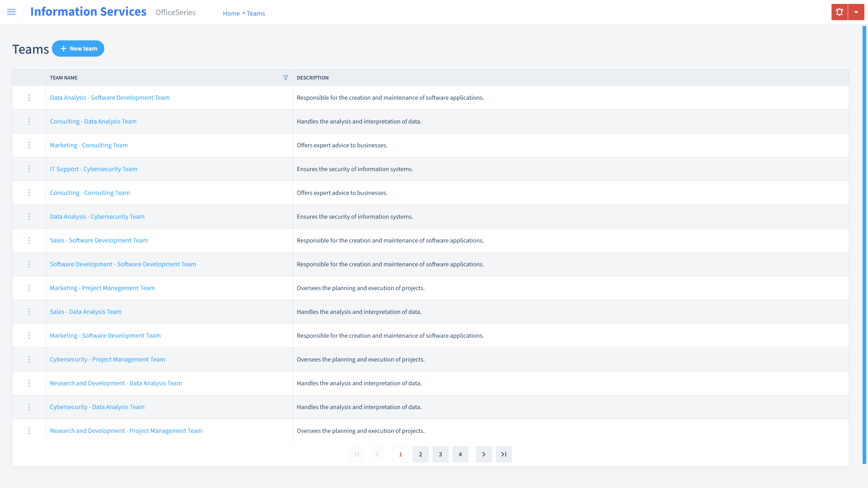The image size is (868, 488).
Task: Navigate to first page using start arrow
Action: tap(358, 454)
